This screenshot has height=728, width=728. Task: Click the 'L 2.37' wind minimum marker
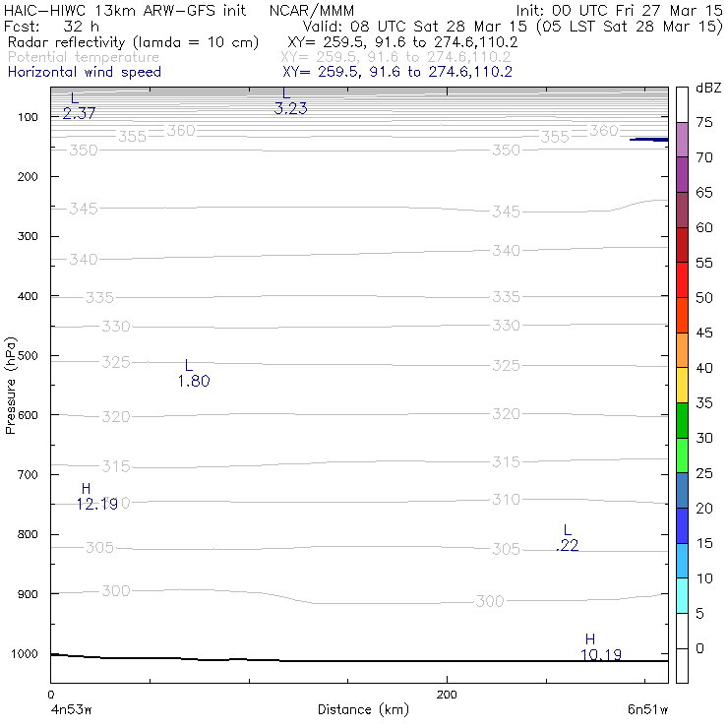pyautogui.click(x=79, y=106)
